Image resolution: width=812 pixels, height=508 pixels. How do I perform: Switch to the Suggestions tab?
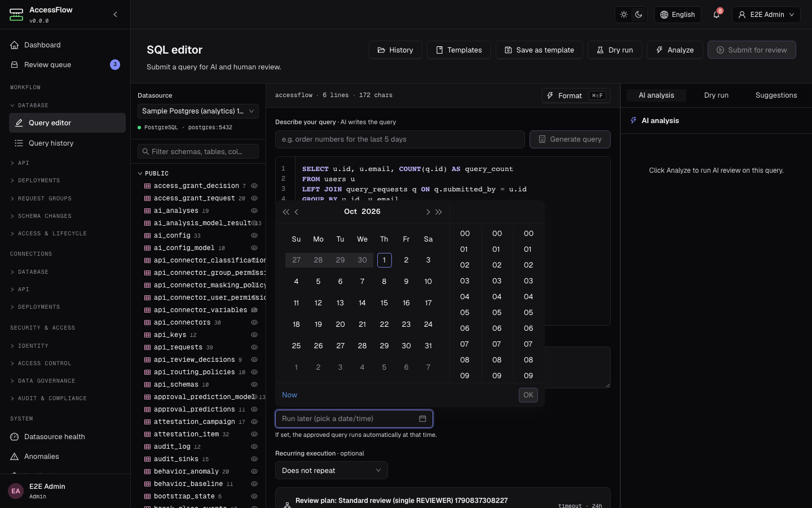pyautogui.click(x=776, y=95)
